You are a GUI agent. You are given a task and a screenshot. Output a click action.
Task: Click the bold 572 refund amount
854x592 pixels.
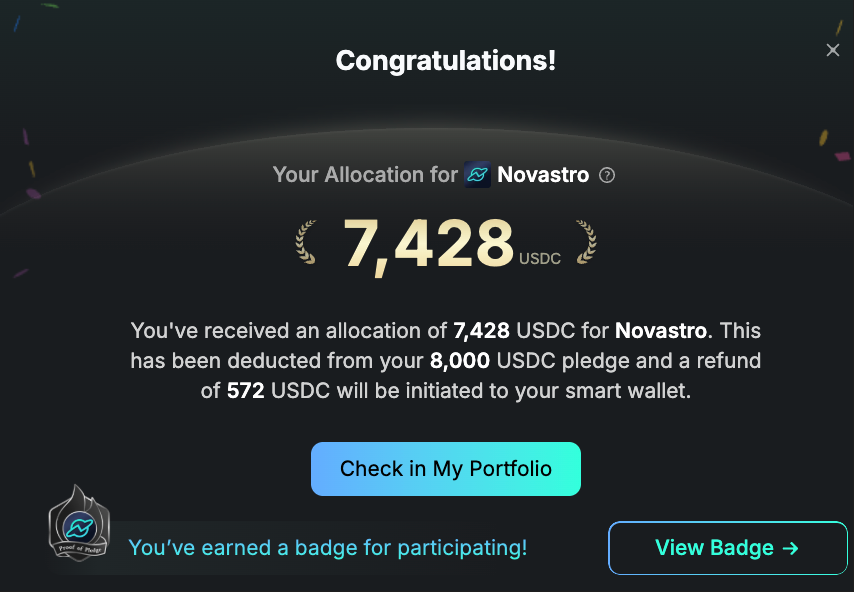tap(245, 391)
